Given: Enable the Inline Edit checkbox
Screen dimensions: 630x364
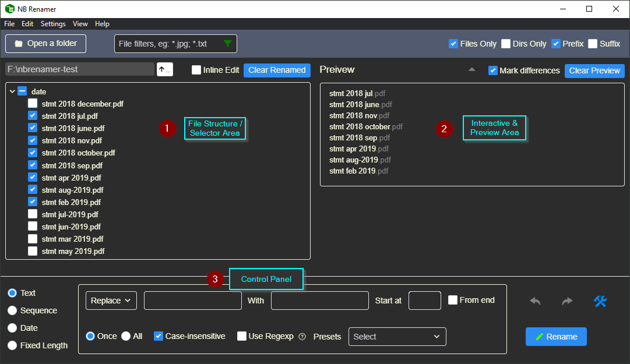Looking at the screenshot, I should tap(196, 70).
